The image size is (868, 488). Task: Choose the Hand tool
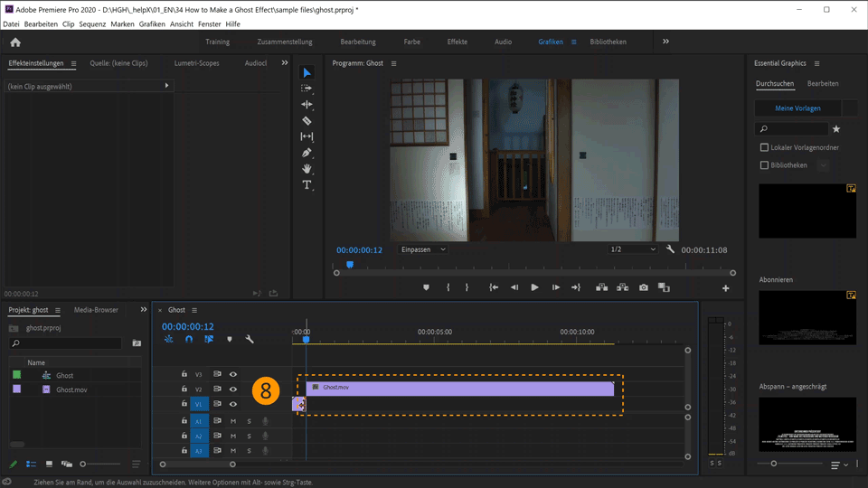307,169
